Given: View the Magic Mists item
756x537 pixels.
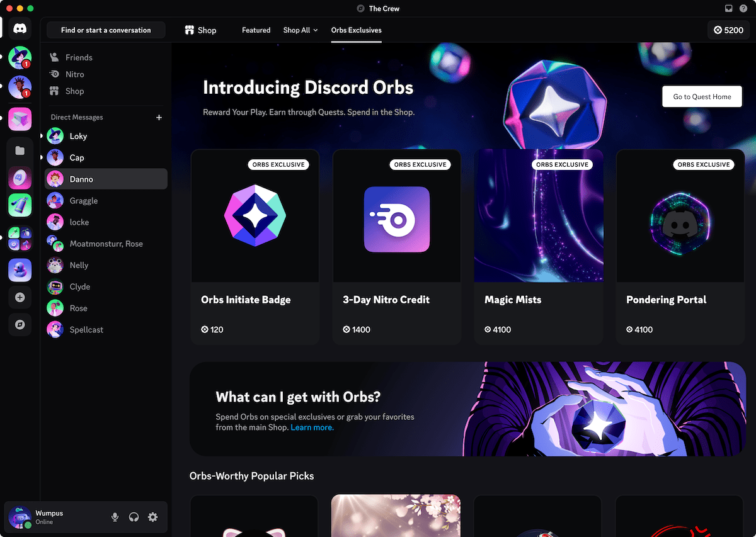Looking at the screenshot, I should point(539,247).
